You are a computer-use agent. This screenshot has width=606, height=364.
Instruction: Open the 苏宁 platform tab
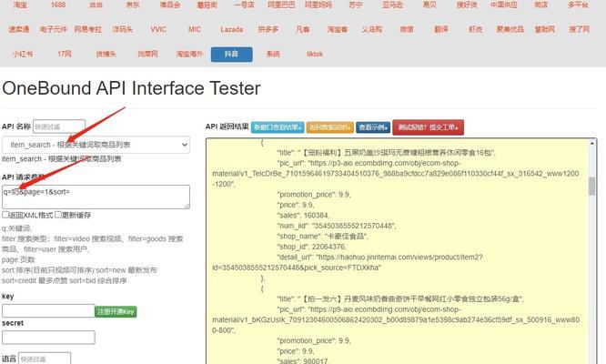point(356,5)
